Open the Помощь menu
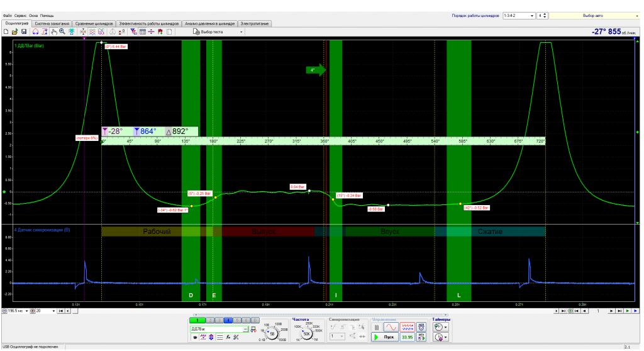644x351 pixels. 47,16
